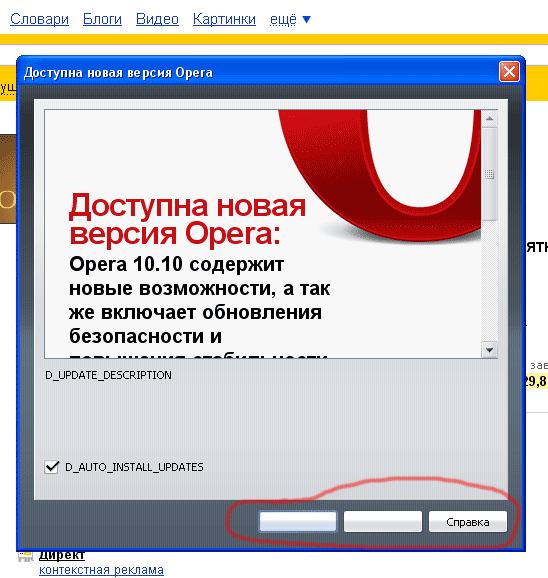Image resolution: width=548 pixels, height=578 pixels.
Task: Open the Блоги link
Action: point(102,19)
